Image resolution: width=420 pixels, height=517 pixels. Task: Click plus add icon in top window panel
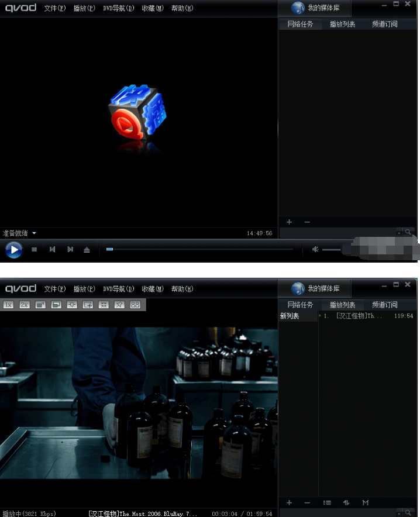[289, 222]
